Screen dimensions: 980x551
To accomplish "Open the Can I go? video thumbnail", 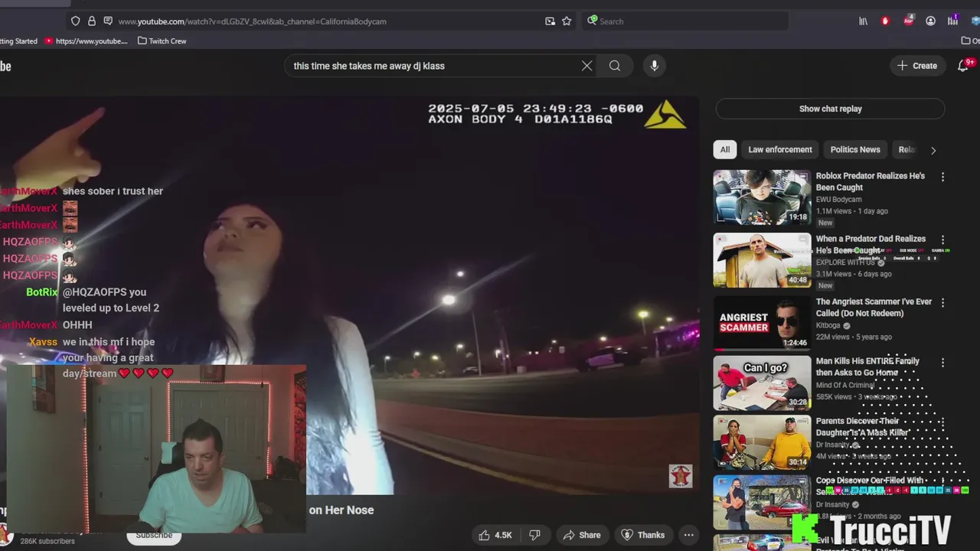I will pos(762,383).
